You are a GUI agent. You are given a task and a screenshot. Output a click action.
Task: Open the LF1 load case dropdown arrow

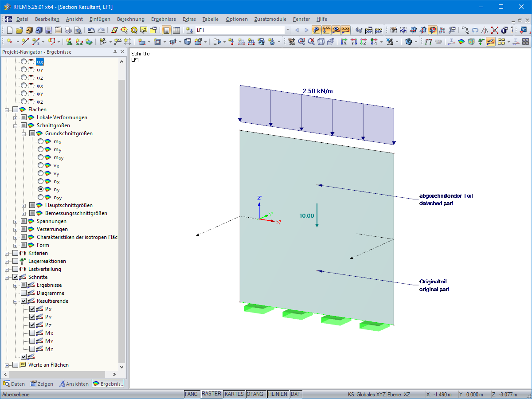tap(288, 30)
